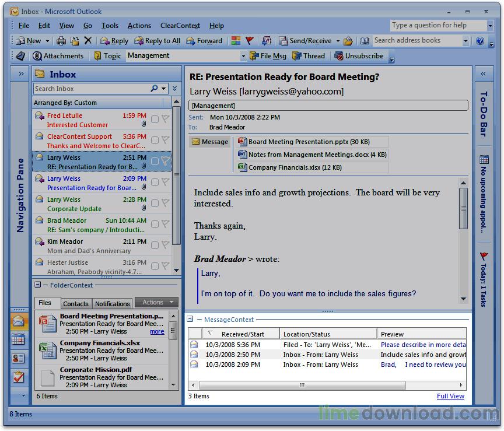This screenshot has width=504, height=431.
Task: Open Notes from Management Meetings.docx attachment
Action: point(313,155)
